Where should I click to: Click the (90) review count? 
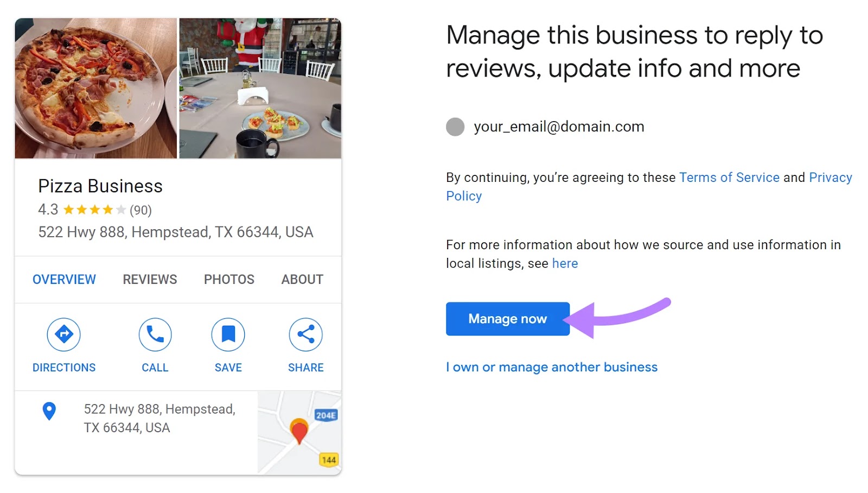[141, 210]
